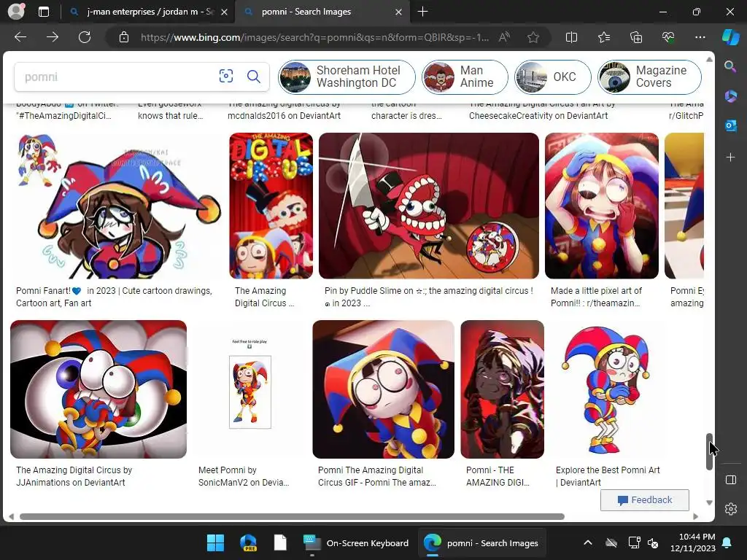Image resolution: width=747 pixels, height=560 pixels.
Task: Click the visual search camera icon
Action: point(226,76)
